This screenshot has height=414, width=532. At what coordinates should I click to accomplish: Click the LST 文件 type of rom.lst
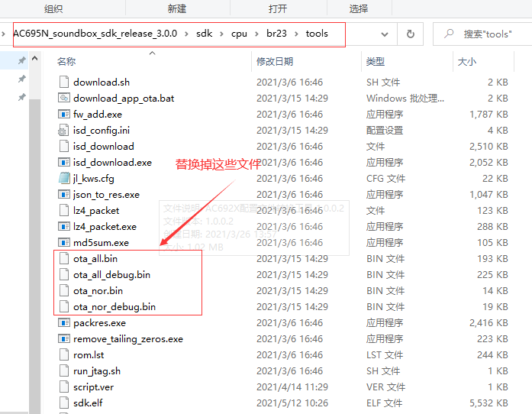click(x=385, y=355)
